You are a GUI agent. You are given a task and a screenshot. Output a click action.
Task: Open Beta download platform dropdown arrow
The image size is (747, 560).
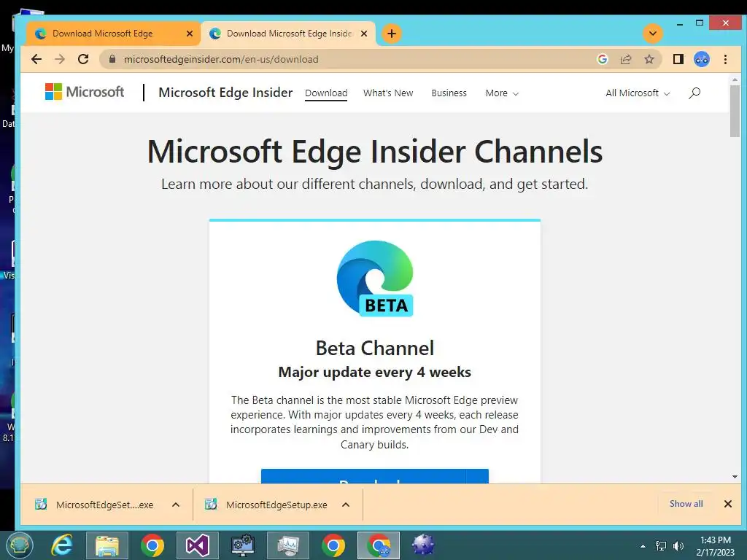coord(477,476)
